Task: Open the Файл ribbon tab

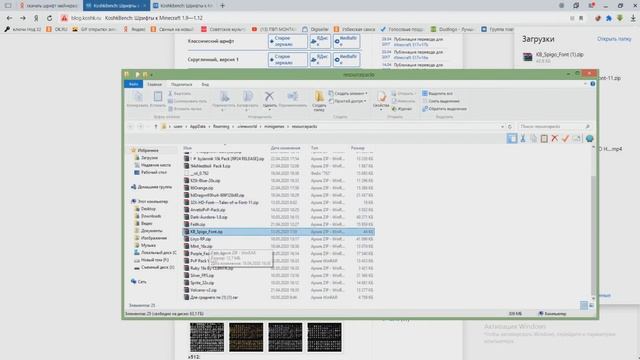Action: [133, 84]
